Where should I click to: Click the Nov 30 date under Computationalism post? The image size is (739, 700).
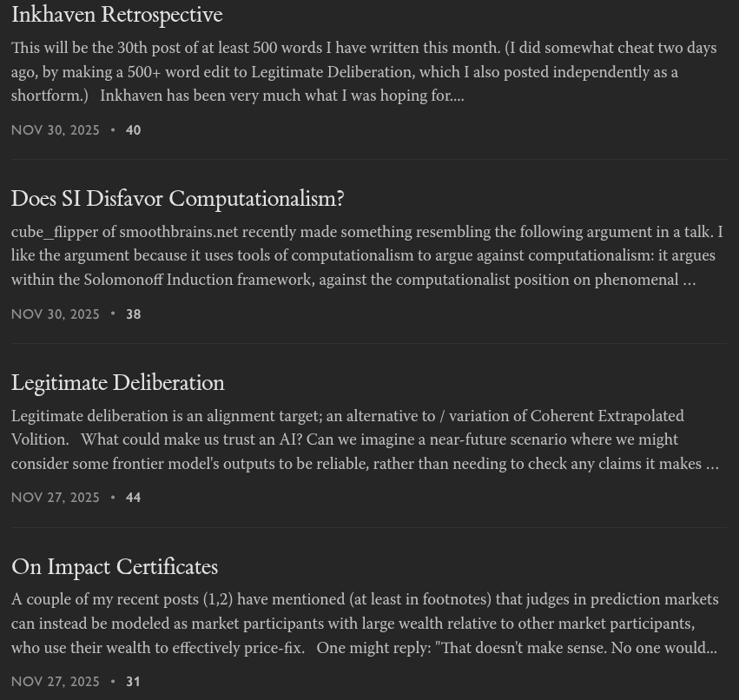coord(55,314)
